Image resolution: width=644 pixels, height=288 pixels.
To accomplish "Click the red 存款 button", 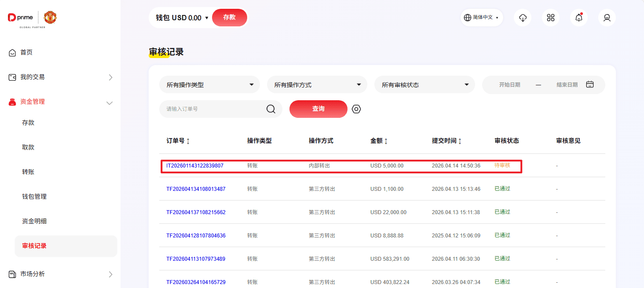I will tap(229, 18).
